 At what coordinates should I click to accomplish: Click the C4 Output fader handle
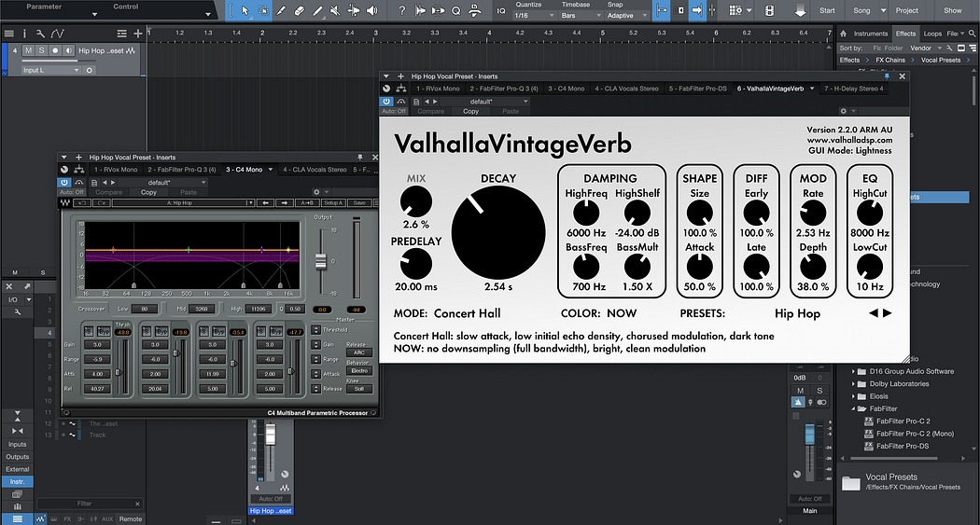pos(319,261)
